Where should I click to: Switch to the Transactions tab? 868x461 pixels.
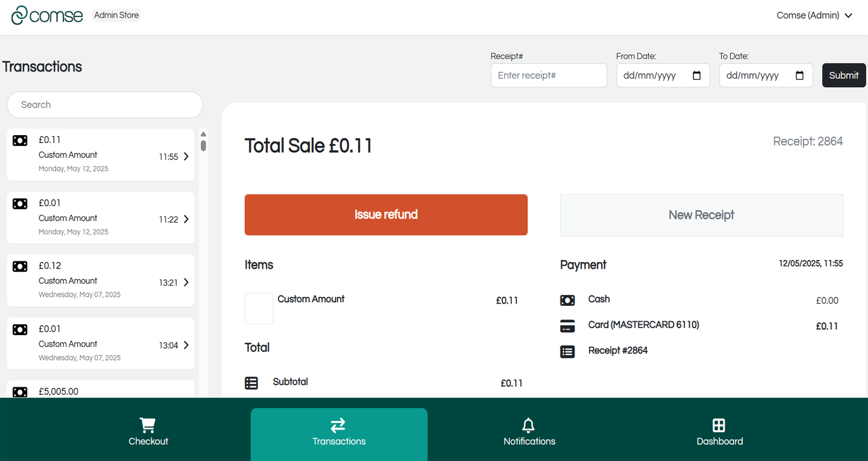coord(339,432)
